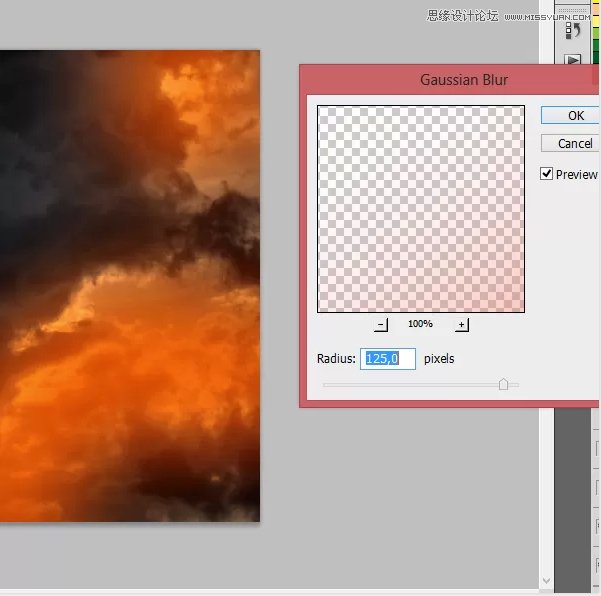This screenshot has width=601, height=596.
Task: Zoom in the blur preview with plus
Action: point(461,324)
